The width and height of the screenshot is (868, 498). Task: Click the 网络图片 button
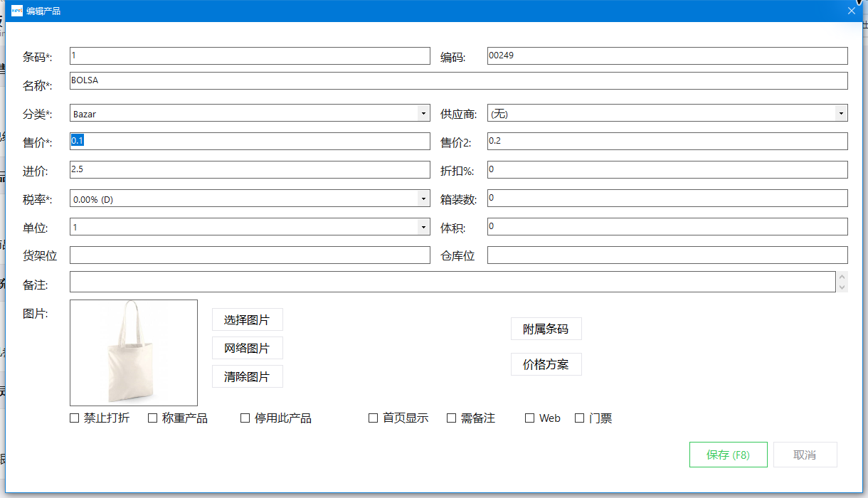coord(248,348)
